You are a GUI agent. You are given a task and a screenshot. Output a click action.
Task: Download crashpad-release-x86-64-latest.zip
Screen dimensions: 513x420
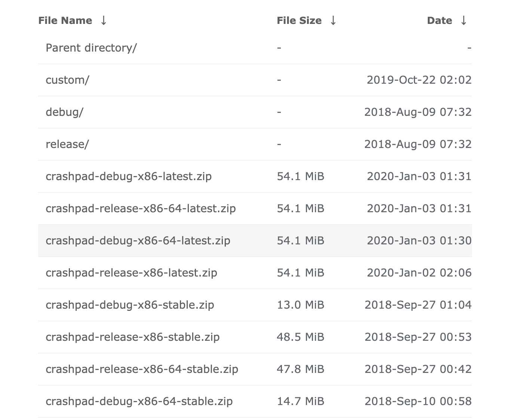pos(141,209)
